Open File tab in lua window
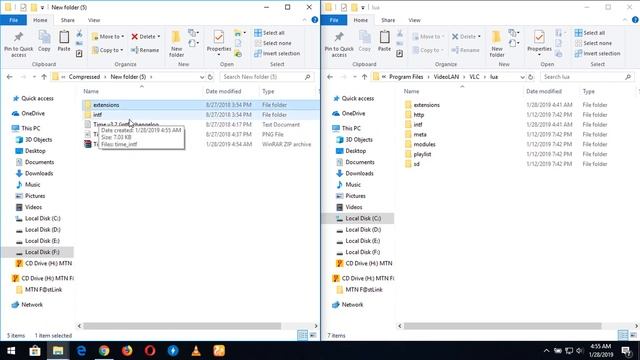Viewport: 640px width, 360px height. pyautogui.click(x=334, y=20)
